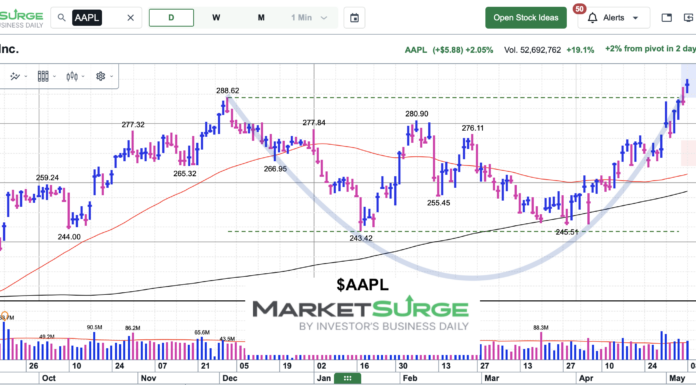
Task: Click the Alerts bell icon
Action: click(592, 18)
